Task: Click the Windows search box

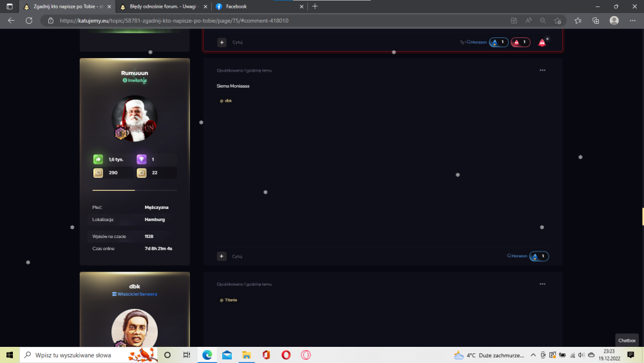Action: 89,355
